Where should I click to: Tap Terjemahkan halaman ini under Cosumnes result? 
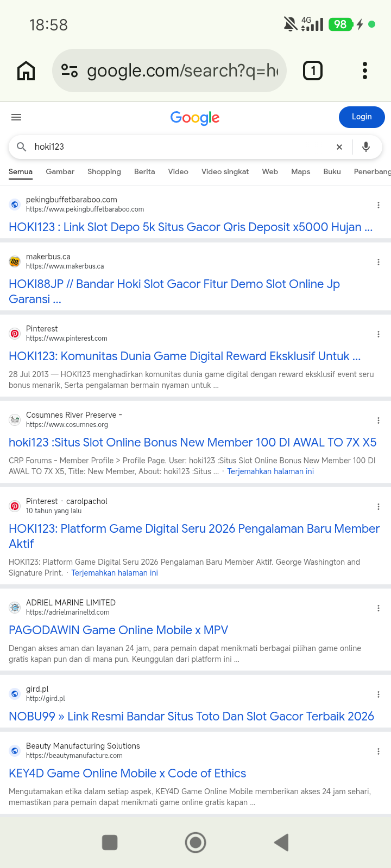click(x=270, y=471)
